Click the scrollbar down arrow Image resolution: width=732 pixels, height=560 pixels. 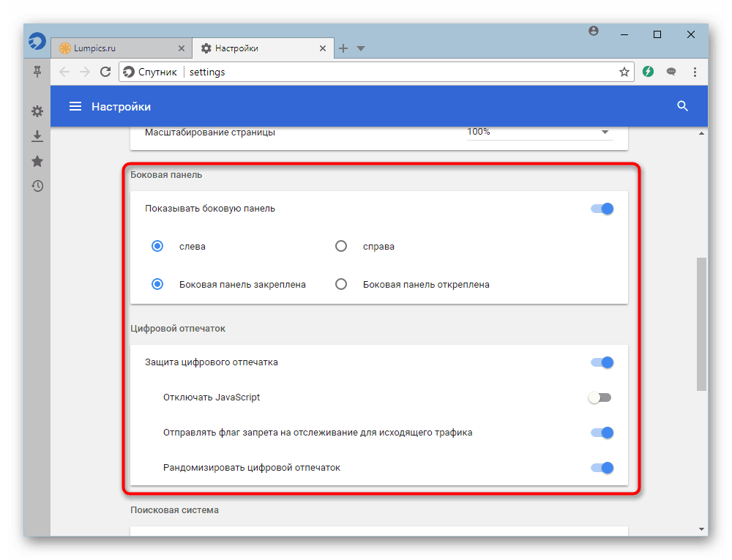(x=701, y=529)
